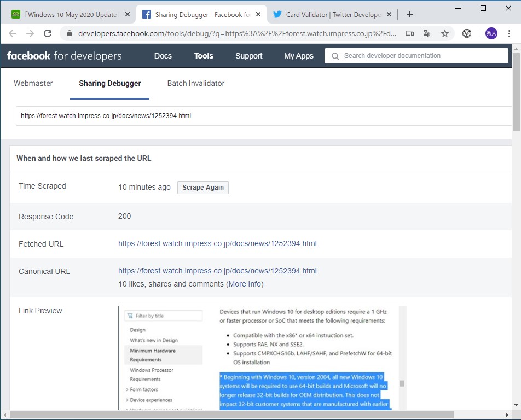Switch to the Webmaster tab
521x420 pixels.
pos(33,83)
